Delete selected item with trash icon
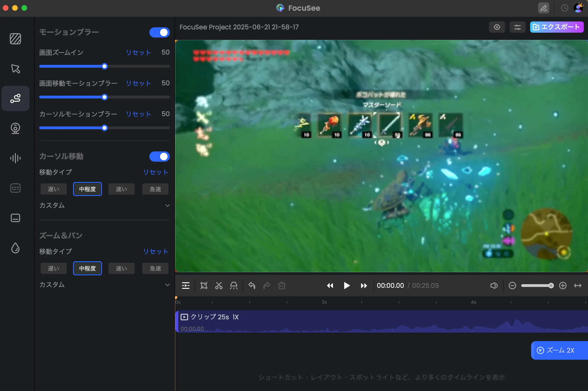Screen dimensions: 588x391 pos(282,286)
